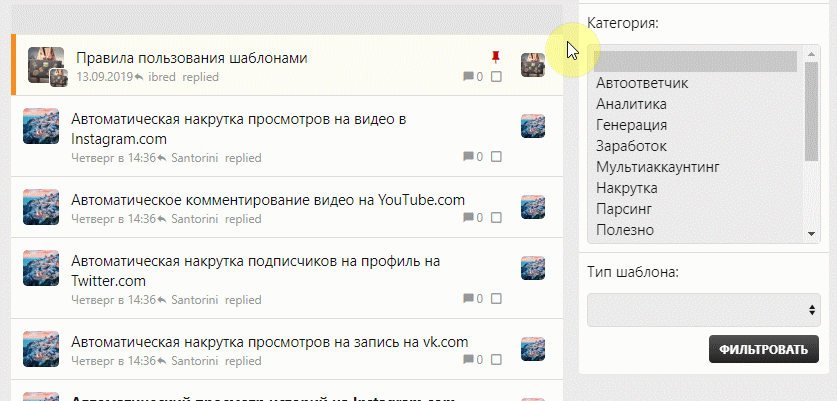Tick checkbox for Instagram.com views thread
This screenshot has height=401, width=837.
[496, 156]
